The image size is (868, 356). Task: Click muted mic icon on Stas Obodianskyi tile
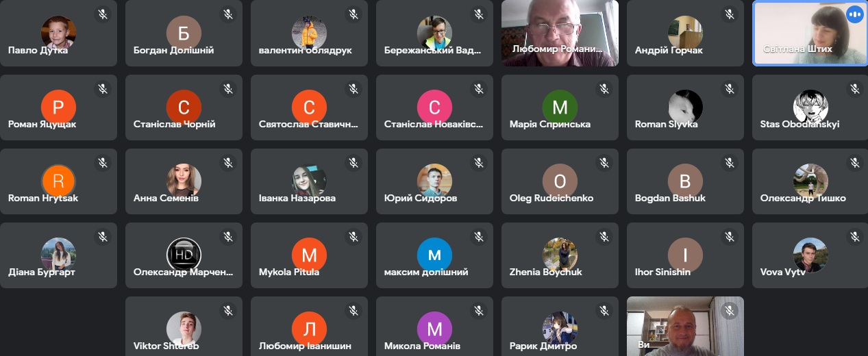pos(854,89)
